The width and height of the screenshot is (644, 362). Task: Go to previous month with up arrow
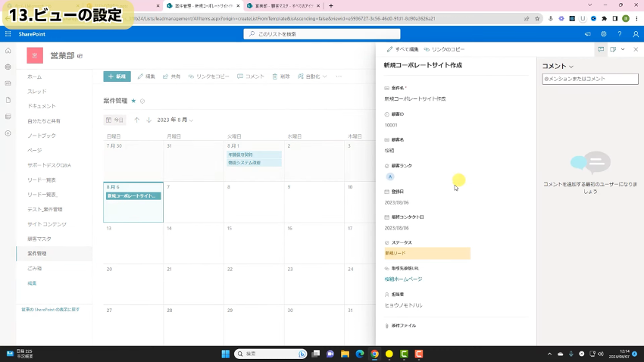[137, 120]
